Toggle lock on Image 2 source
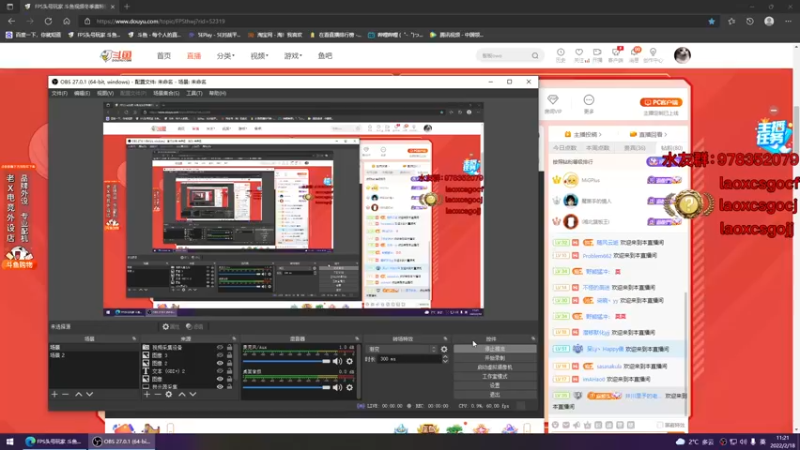The width and height of the screenshot is (800, 450). point(230,363)
